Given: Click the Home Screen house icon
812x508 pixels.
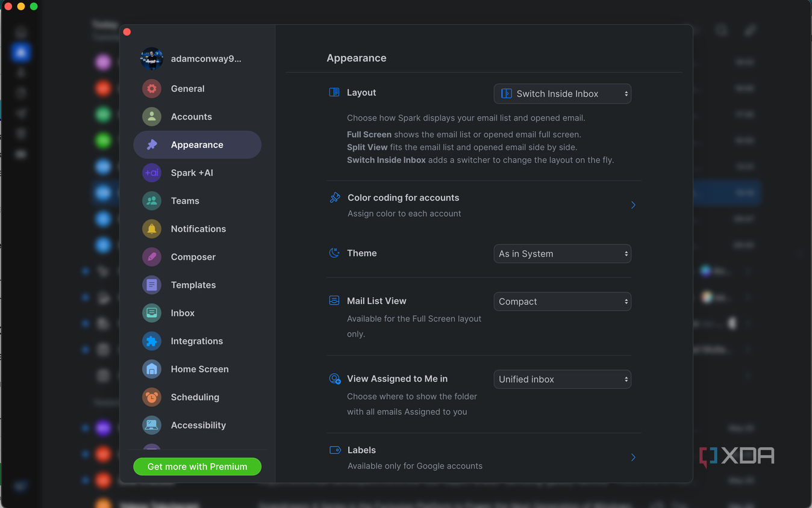Looking at the screenshot, I should 152,369.
